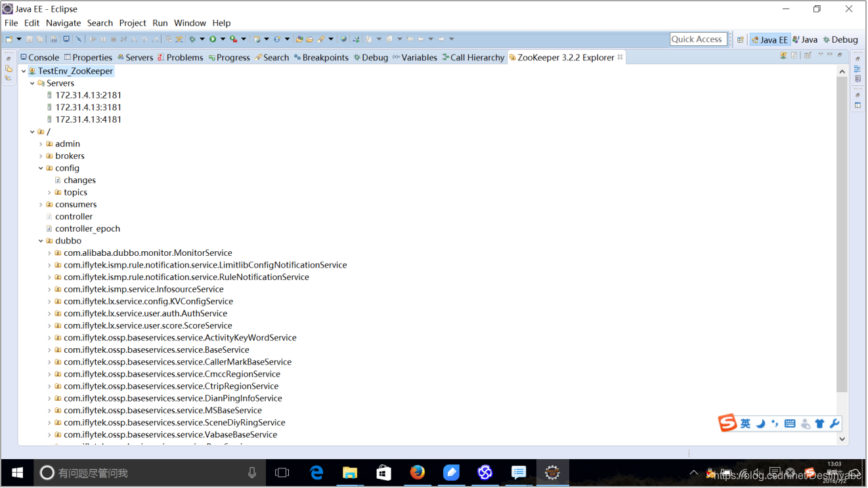Collapse the Servers tree node

pos(32,83)
